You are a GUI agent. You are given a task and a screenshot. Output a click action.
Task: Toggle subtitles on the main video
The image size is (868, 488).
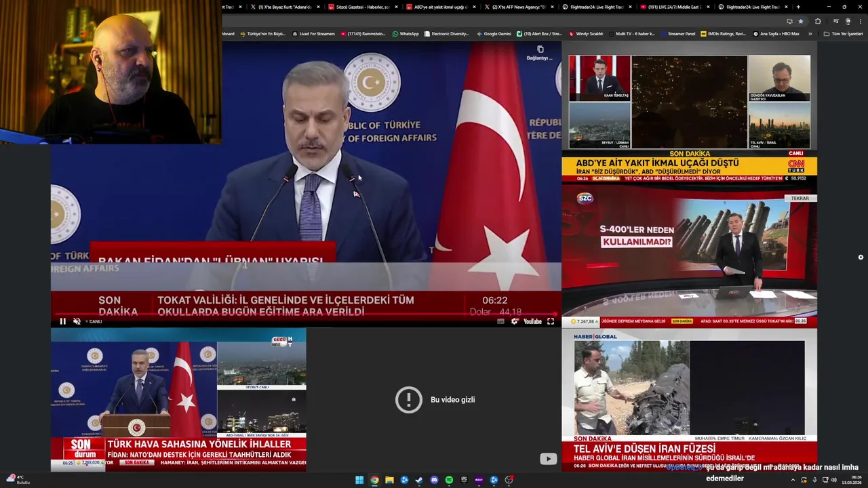pos(500,321)
